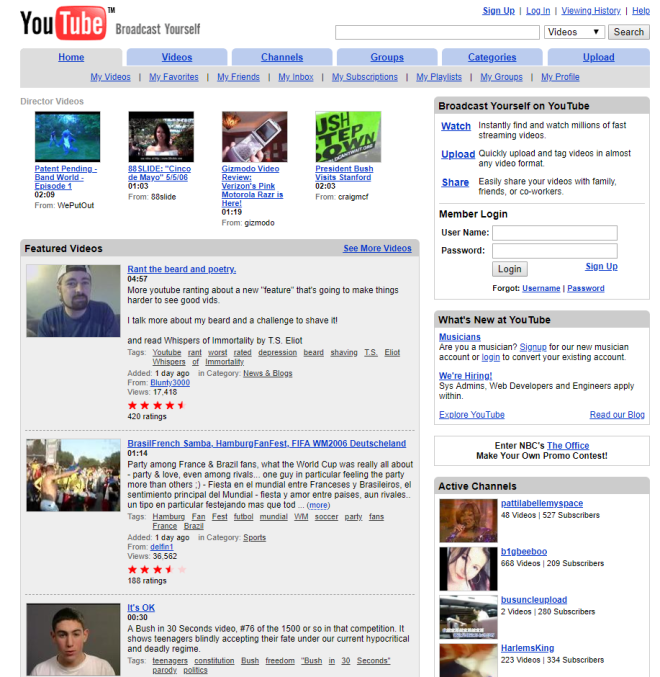The image size is (660, 677).
Task: Click the pattilabellemyspace channel avatar
Action: (x=468, y=520)
